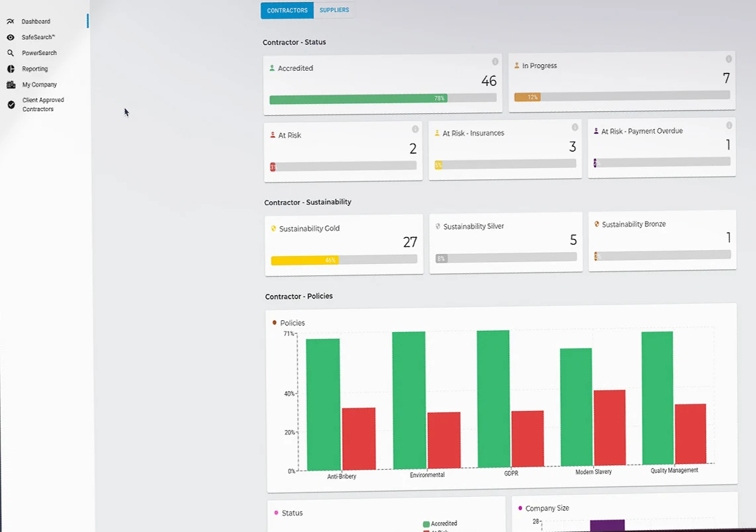
Task: Click the red Modern Slavery bar in Policies chart
Action: tap(610, 427)
